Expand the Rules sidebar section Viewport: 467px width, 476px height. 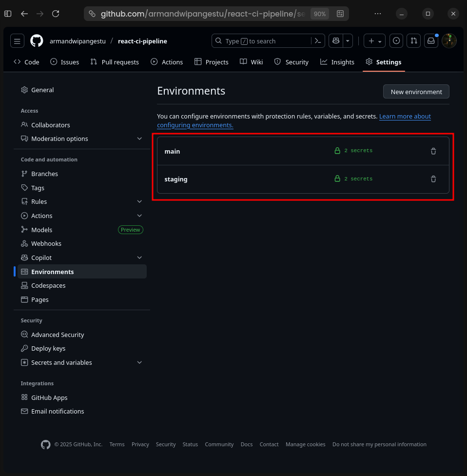(139, 201)
